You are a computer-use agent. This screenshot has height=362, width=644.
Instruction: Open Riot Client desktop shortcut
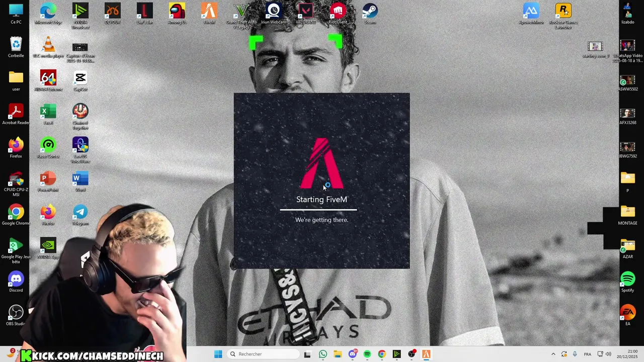(x=338, y=14)
